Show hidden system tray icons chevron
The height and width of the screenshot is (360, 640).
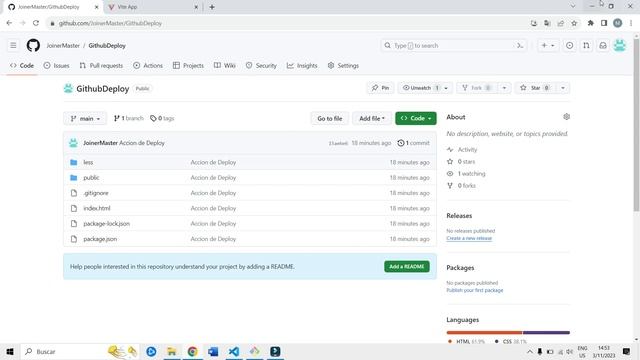click(x=530, y=351)
